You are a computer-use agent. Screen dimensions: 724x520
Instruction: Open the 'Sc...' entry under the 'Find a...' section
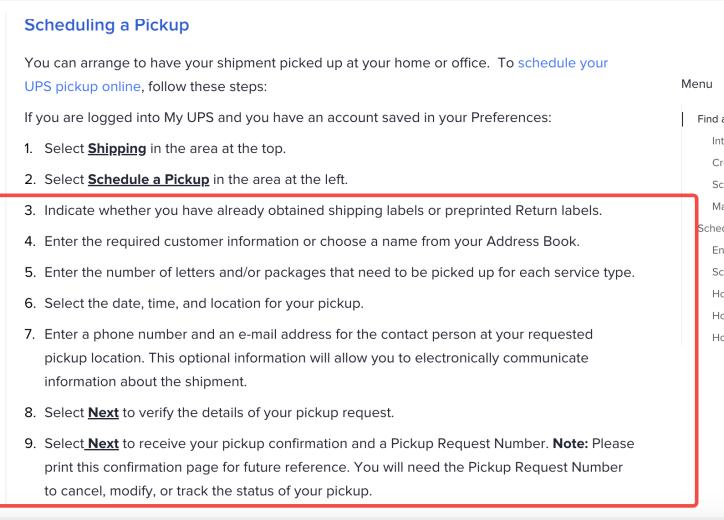coord(718,184)
